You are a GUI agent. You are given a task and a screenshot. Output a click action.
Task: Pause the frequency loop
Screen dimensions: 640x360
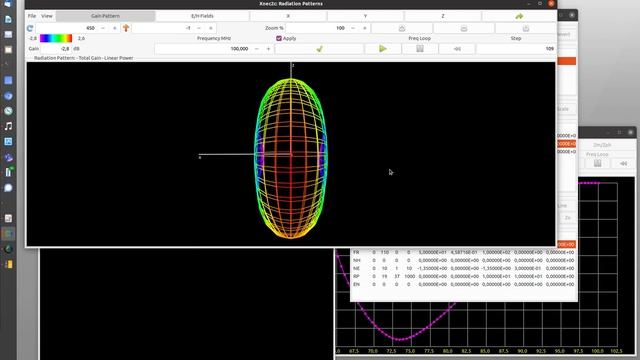420,49
